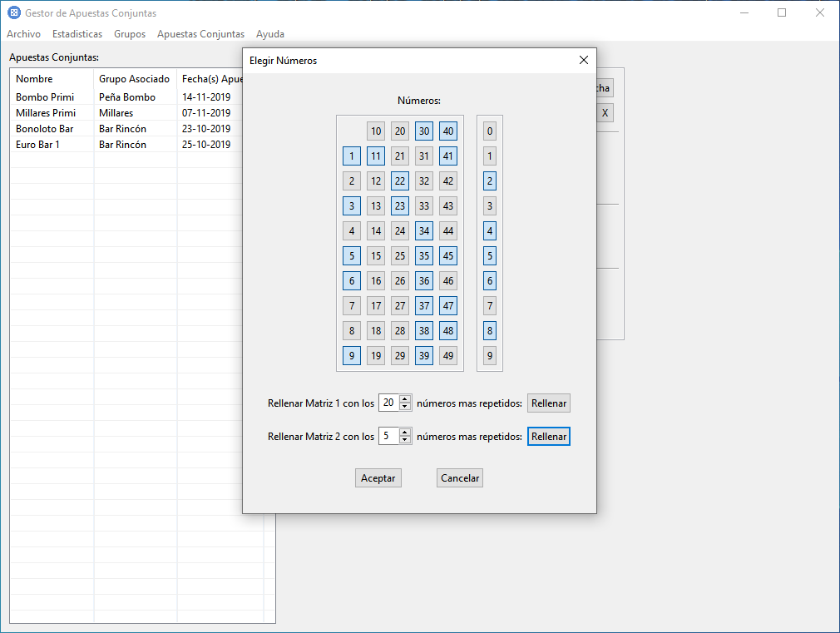The width and height of the screenshot is (840, 633).
Task: Select the Bombo Primi row in the table
Action: [x=126, y=97]
